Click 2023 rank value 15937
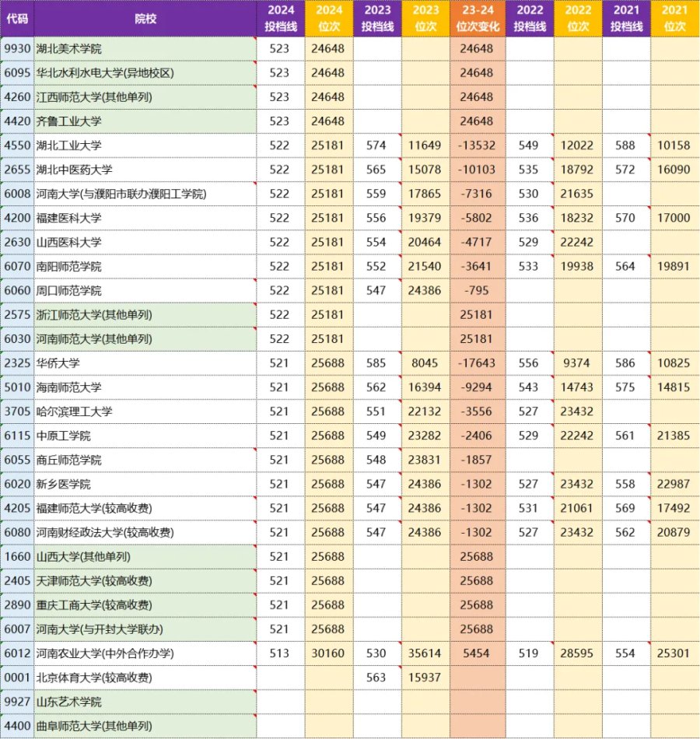Image resolution: width=700 pixels, height=739 pixels. click(x=425, y=678)
